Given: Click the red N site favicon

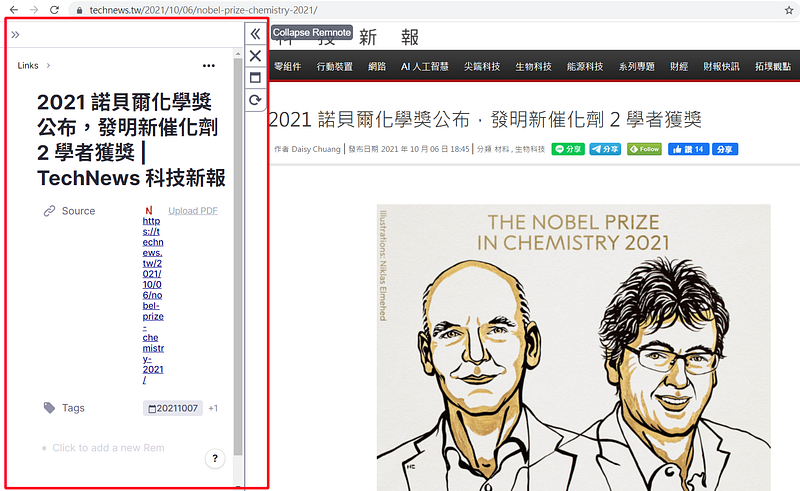Looking at the screenshot, I should 148,210.
